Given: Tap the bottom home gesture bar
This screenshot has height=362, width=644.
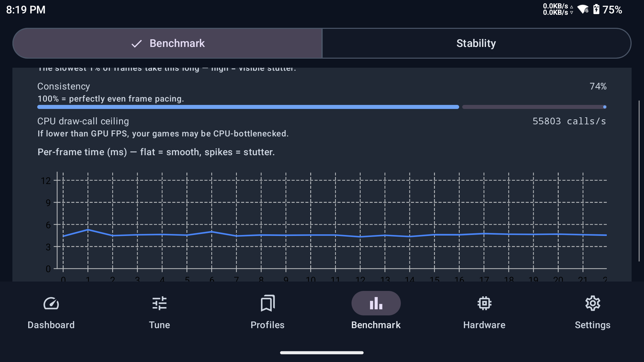Looking at the screenshot, I should pos(322,353).
